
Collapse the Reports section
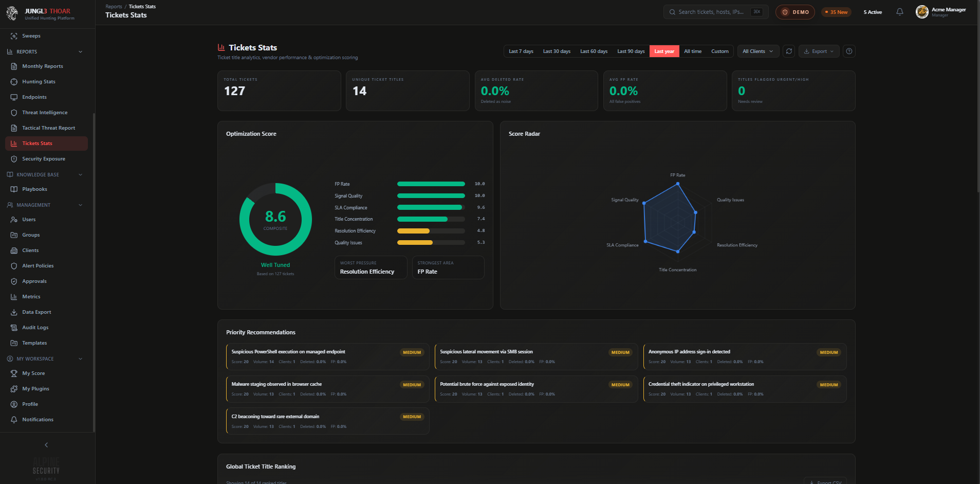click(80, 52)
